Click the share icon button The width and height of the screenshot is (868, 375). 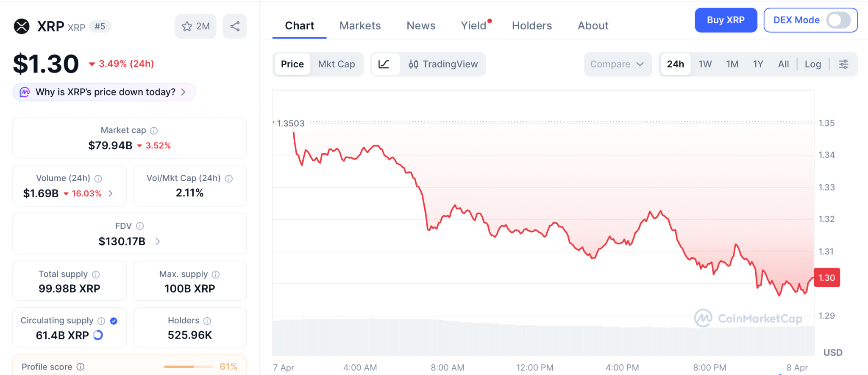tap(235, 27)
